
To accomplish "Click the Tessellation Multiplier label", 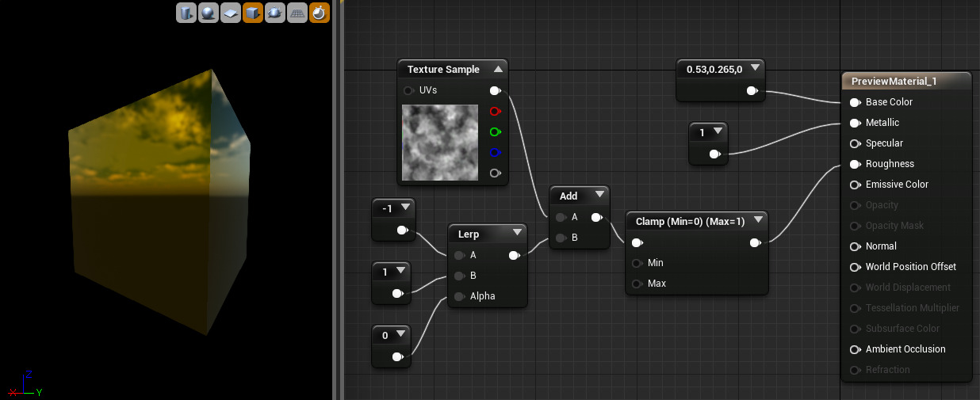I will 913,308.
